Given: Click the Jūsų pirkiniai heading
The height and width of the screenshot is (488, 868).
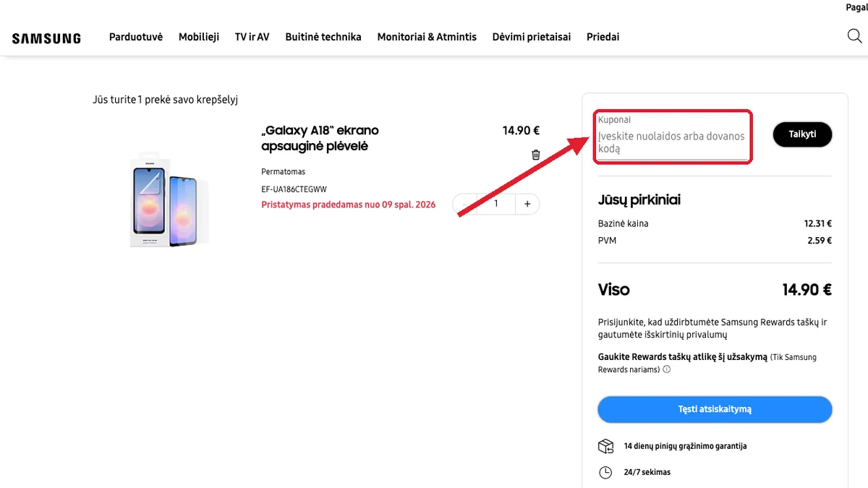Looking at the screenshot, I should (639, 200).
